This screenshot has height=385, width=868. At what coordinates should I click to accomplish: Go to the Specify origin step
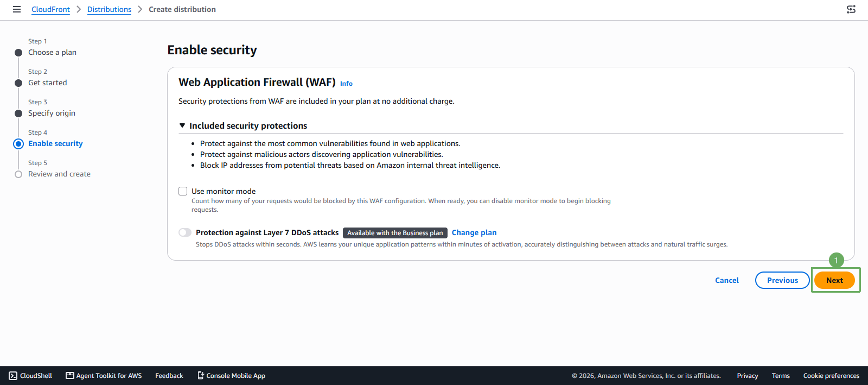coord(52,113)
